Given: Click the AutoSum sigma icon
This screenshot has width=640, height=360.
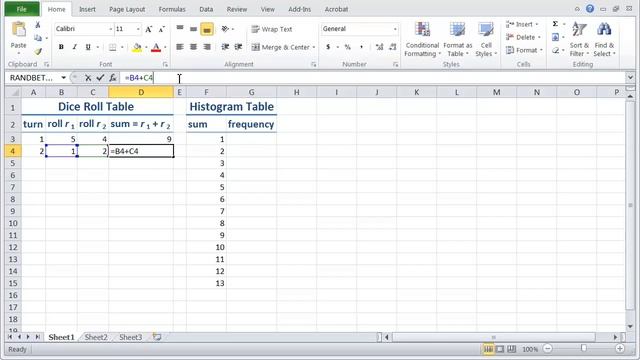Looking at the screenshot, I should pos(556,24).
